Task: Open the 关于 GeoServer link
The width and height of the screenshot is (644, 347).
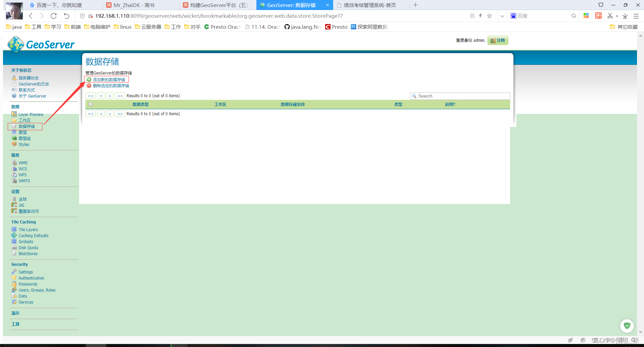Action: point(32,96)
